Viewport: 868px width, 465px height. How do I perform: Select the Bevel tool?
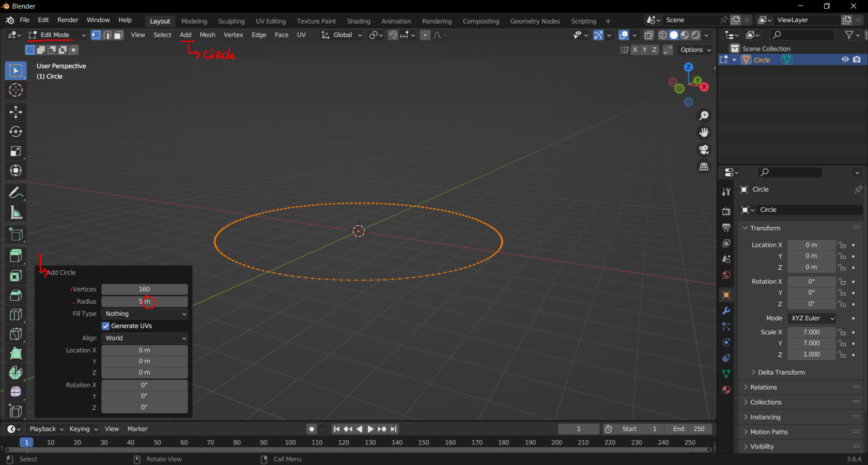tap(16, 295)
